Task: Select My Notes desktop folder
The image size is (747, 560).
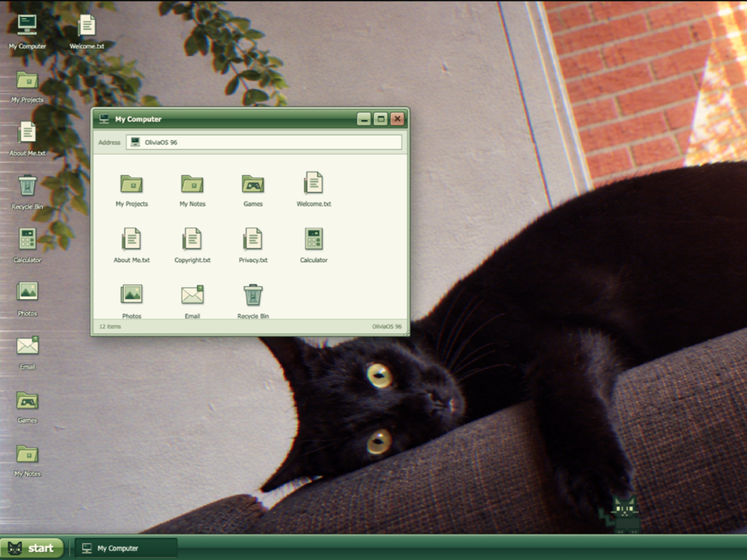Action: click(27, 461)
